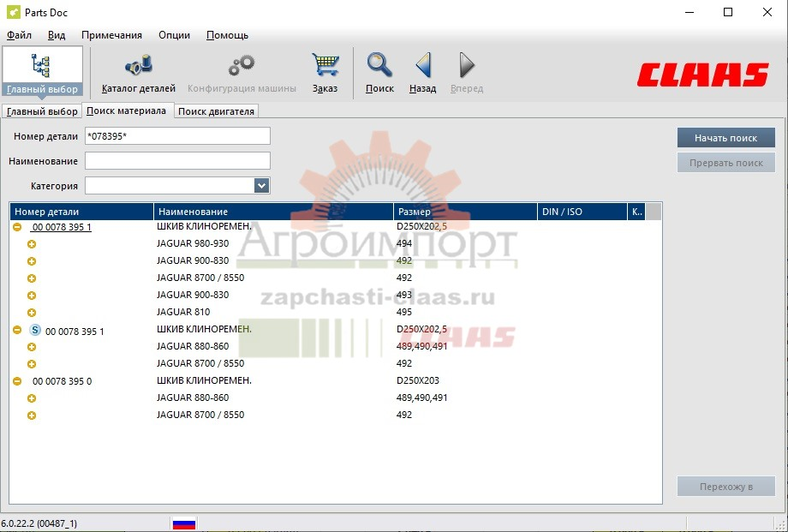Click the Поиск magnifier toolbar icon
788x532 pixels.
click(379, 65)
